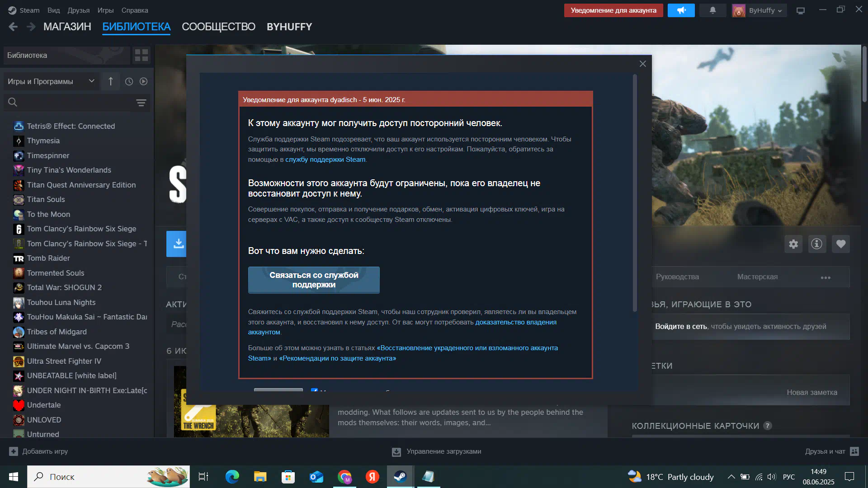The image size is (868, 488).
Task: Show game info icon
Action: (817, 244)
